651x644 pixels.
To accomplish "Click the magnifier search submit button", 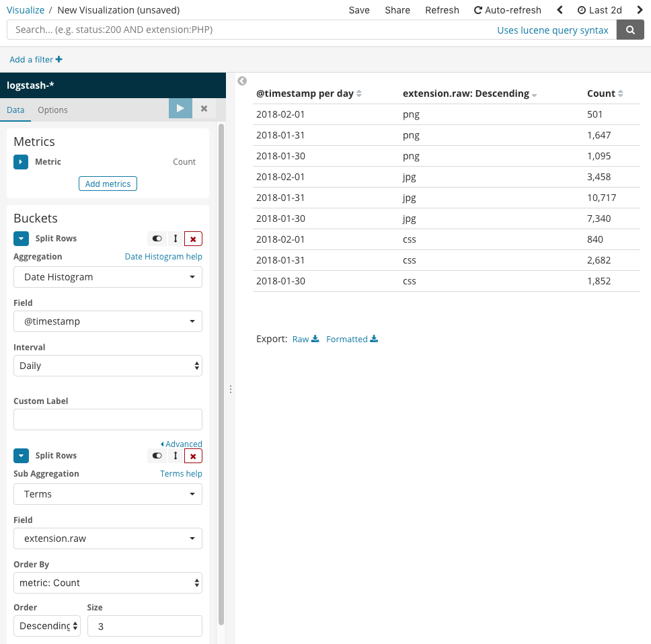I will point(630,30).
